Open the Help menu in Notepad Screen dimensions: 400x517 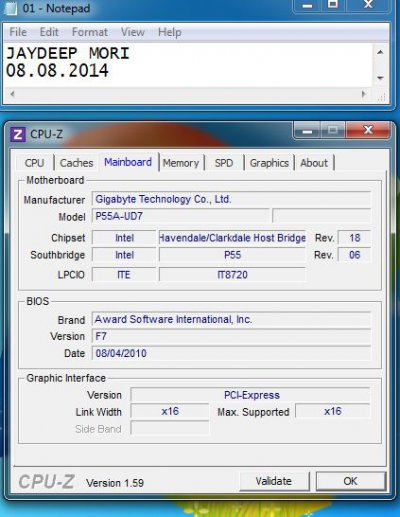click(x=170, y=32)
